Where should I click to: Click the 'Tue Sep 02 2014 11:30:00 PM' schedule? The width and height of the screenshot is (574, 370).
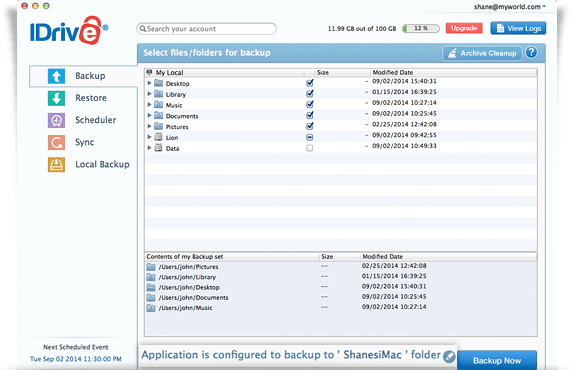coord(75,359)
